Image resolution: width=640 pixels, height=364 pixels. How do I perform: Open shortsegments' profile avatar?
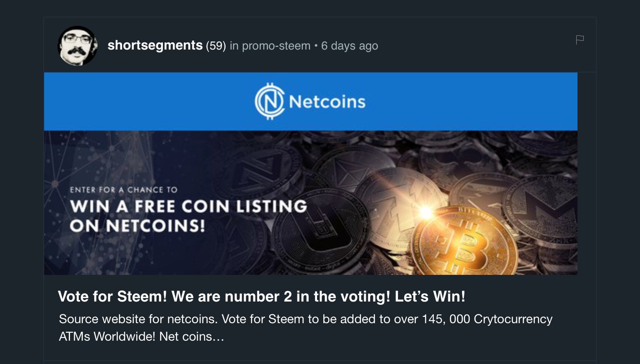click(77, 46)
